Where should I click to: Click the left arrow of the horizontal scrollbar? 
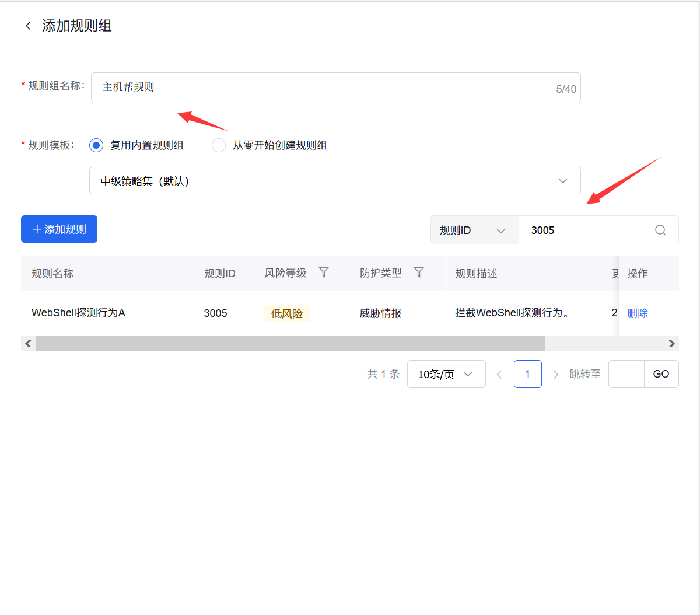pyautogui.click(x=27, y=343)
